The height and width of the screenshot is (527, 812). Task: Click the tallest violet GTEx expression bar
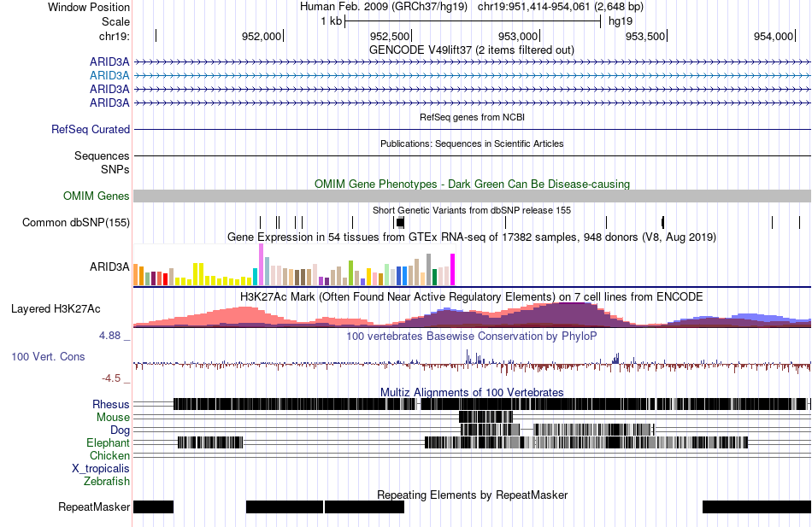pos(261,265)
